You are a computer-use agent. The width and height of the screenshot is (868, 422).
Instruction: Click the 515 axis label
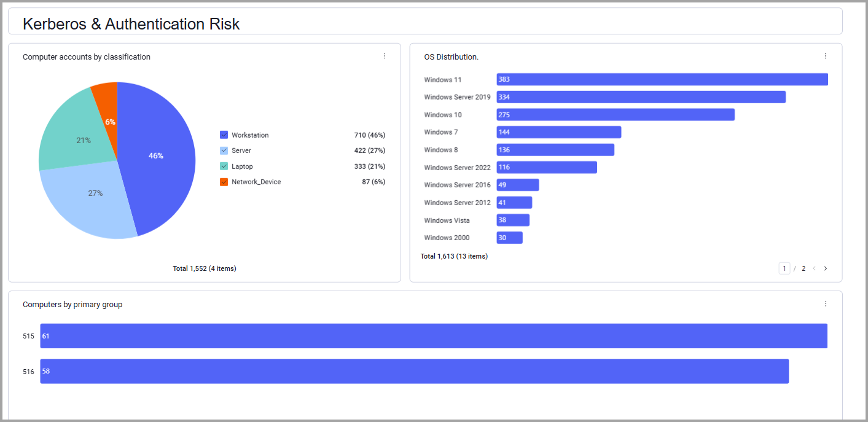28,337
